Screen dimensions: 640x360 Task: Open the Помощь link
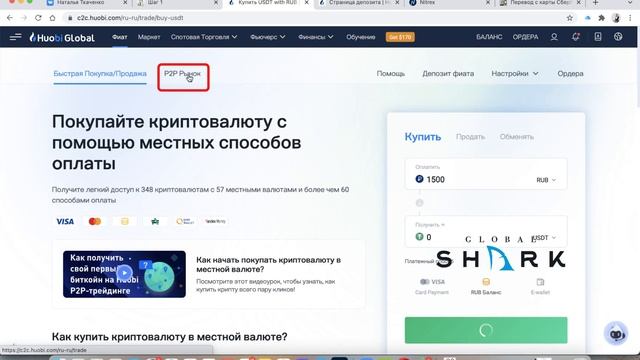[391, 73]
